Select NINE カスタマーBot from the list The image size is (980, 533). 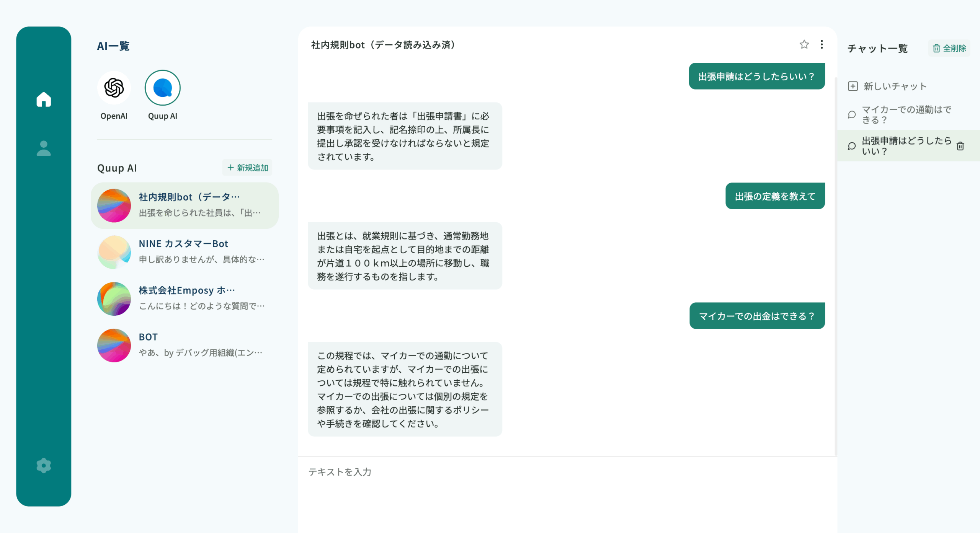(x=185, y=252)
